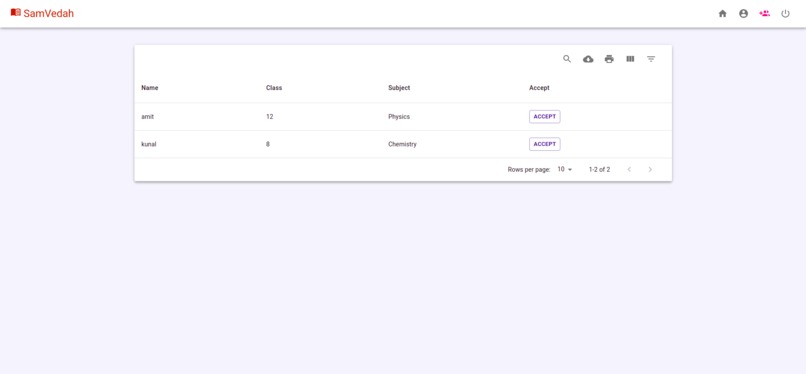This screenshot has width=806, height=374.
Task: Click the 'Chemistry' subject cell
Action: (x=402, y=144)
